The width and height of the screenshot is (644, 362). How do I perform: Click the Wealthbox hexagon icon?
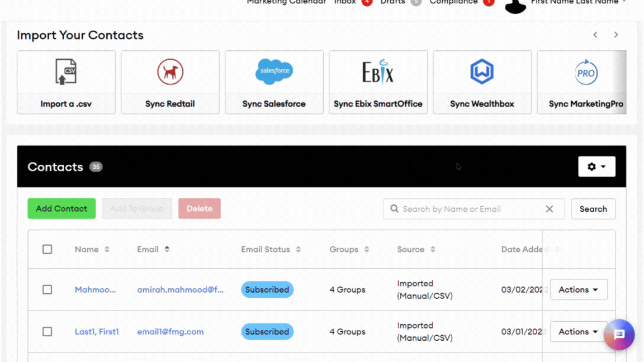pos(481,72)
